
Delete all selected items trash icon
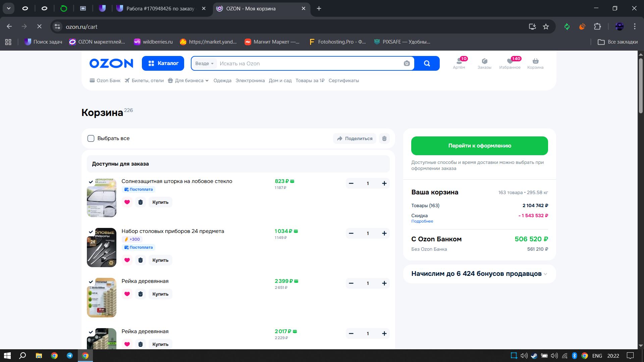coord(384,138)
